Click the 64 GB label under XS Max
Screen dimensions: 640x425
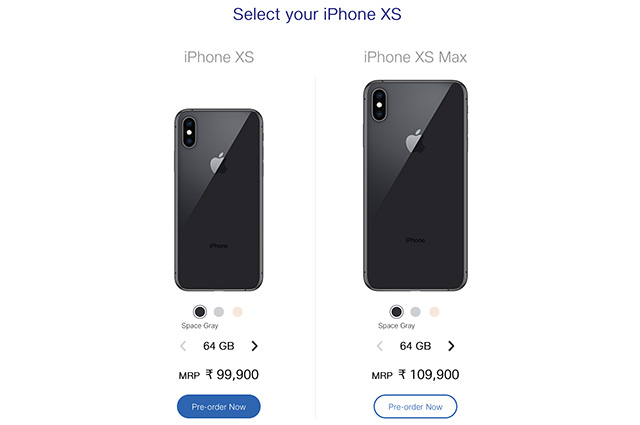(416, 346)
